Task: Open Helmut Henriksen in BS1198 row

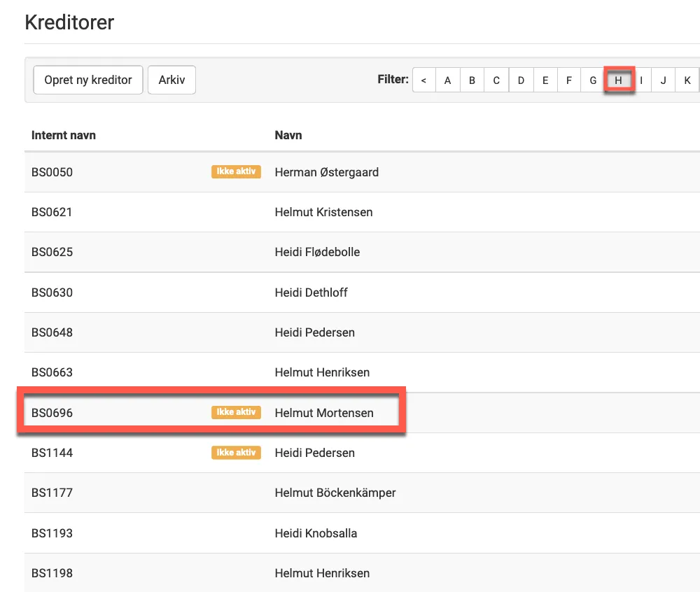Action: [322, 573]
